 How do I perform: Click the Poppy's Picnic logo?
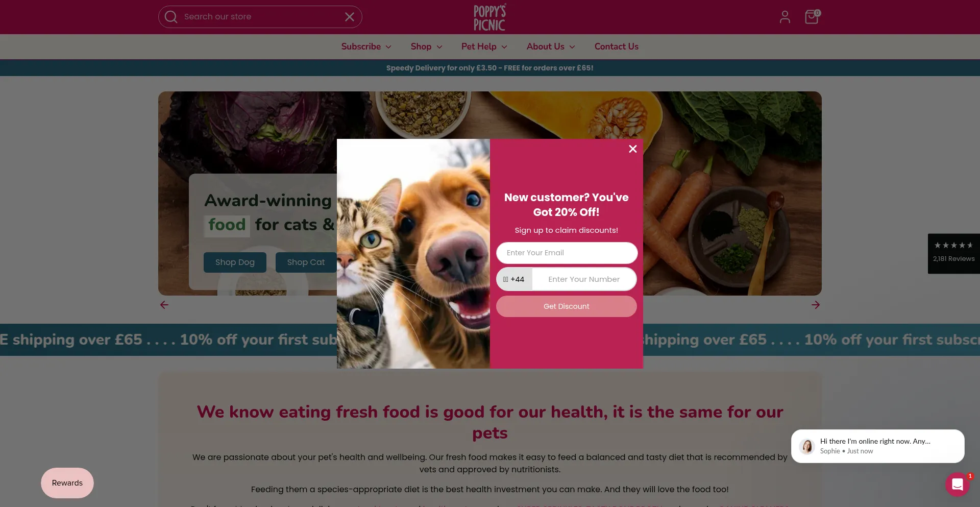[489, 17]
